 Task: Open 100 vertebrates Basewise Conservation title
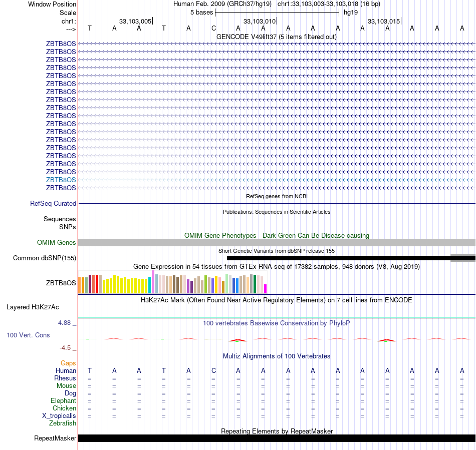pos(277,323)
